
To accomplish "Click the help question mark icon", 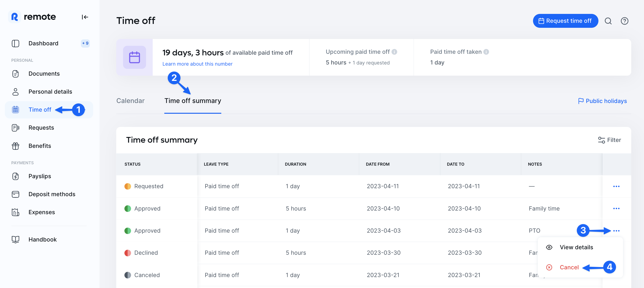I will pos(624,21).
